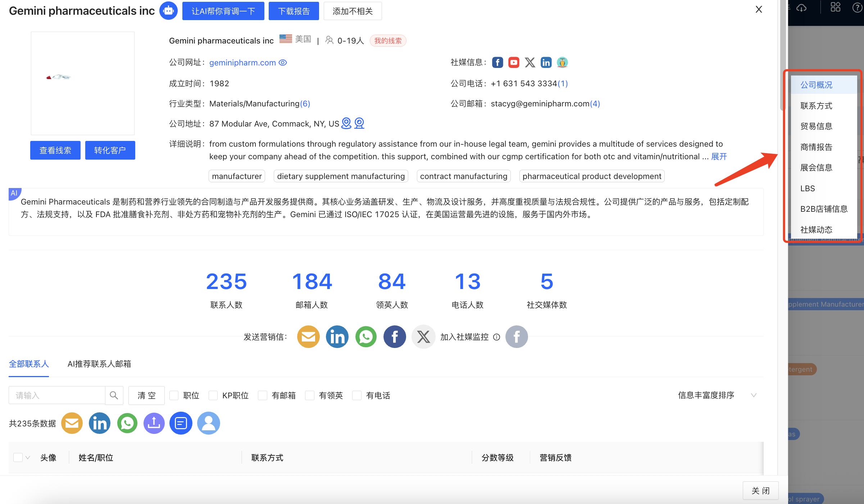Click the contact search input field
The height and width of the screenshot is (504, 864).
click(57, 395)
